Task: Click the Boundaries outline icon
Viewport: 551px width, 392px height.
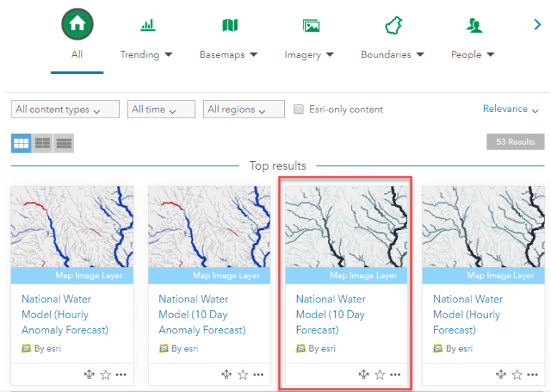Action: click(x=394, y=25)
